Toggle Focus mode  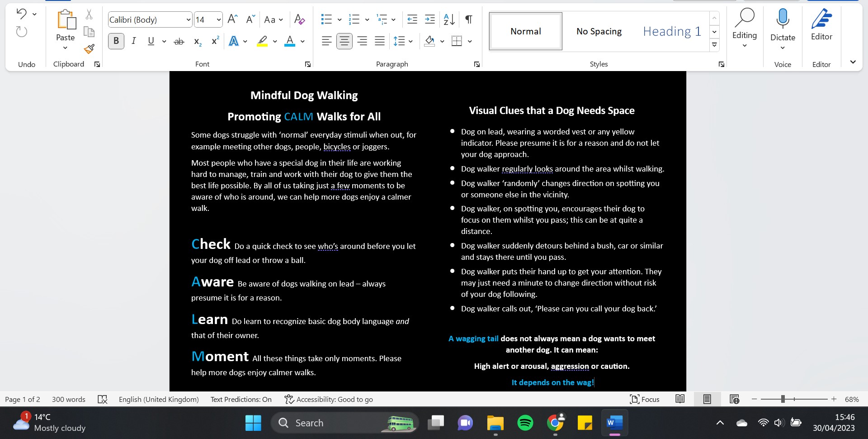click(x=645, y=399)
